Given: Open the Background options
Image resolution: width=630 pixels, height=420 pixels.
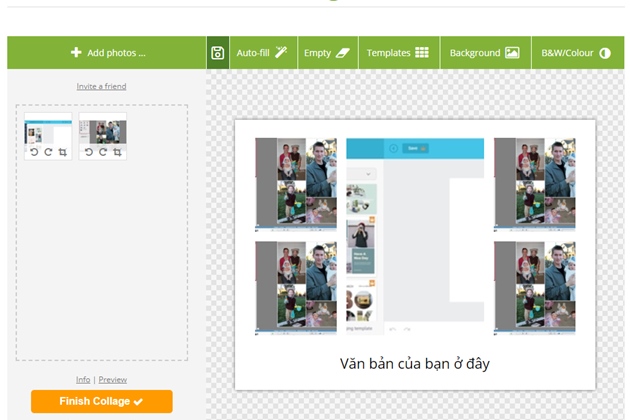Looking at the screenshot, I should pos(484,53).
